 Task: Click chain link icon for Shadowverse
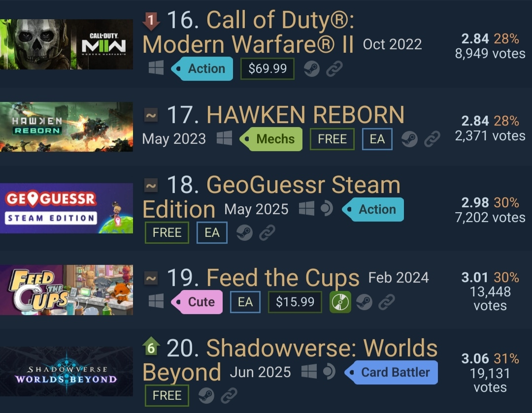point(229,395)
